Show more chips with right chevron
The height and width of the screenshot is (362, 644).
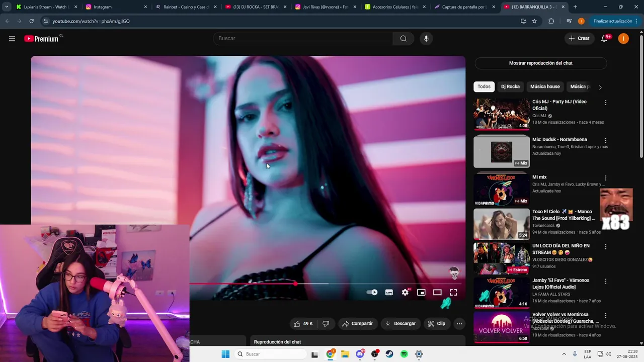pos(600,87)
